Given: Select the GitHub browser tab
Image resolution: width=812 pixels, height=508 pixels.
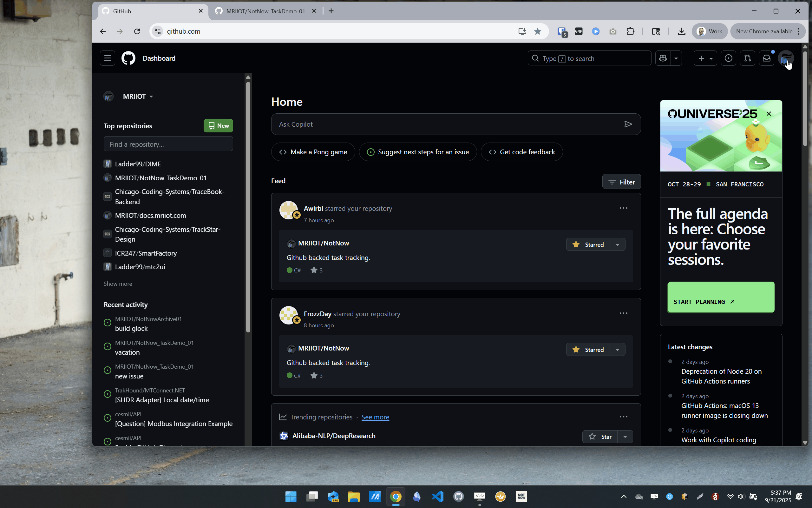Looking at the screenshot, I should click(x=153, y=11).
